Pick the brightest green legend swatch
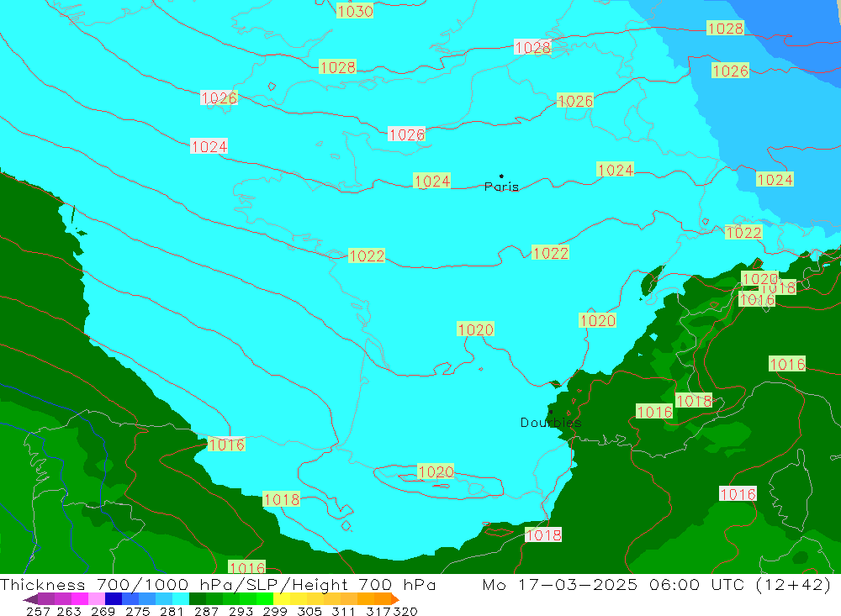841x616 pixels. tap(265, 599)
